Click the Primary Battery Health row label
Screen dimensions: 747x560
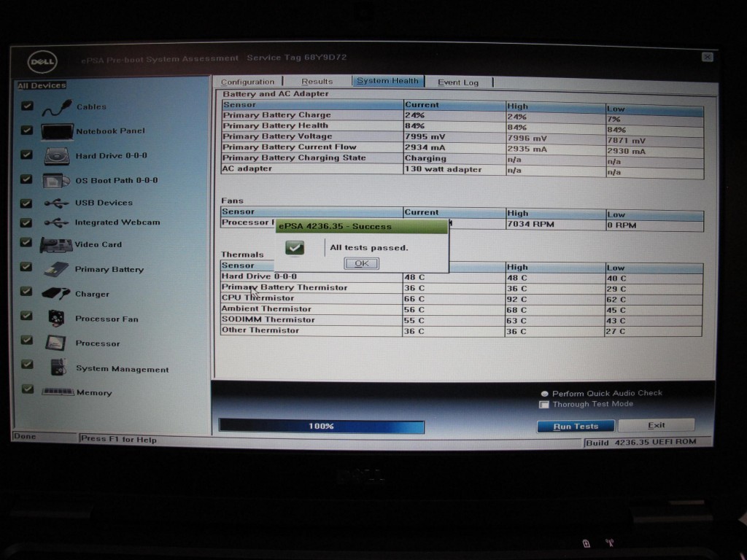coord(275,125)
